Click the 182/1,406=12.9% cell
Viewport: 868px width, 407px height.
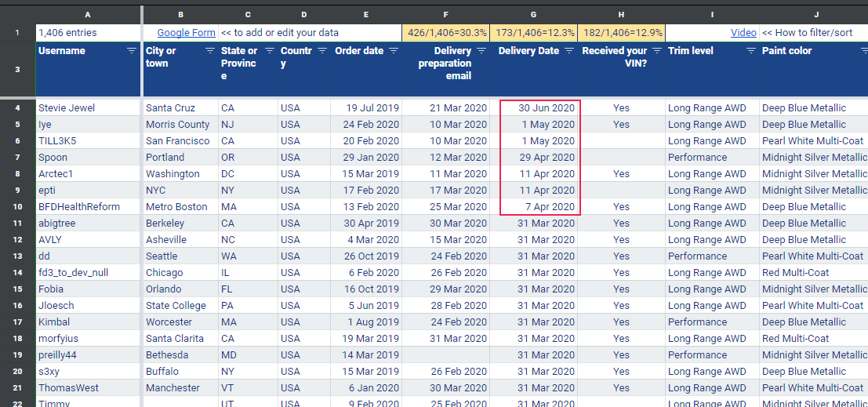[x=622, y=33]
